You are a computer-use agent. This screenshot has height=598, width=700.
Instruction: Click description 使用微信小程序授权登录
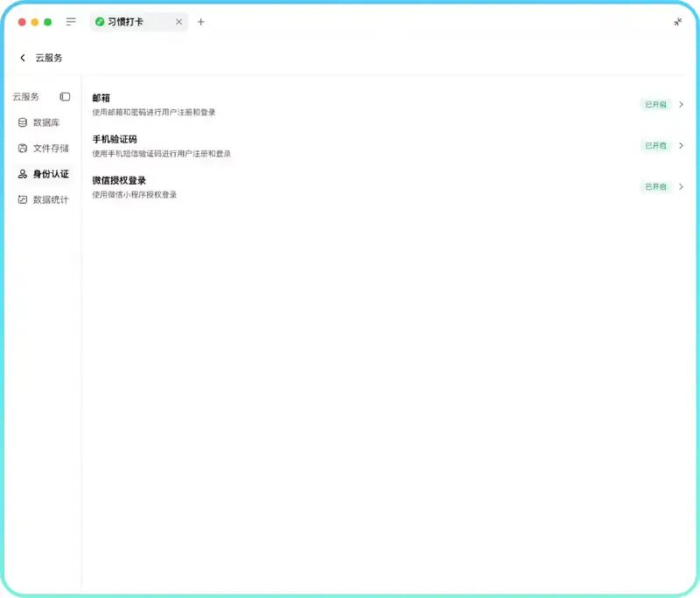tap(135, 195)
